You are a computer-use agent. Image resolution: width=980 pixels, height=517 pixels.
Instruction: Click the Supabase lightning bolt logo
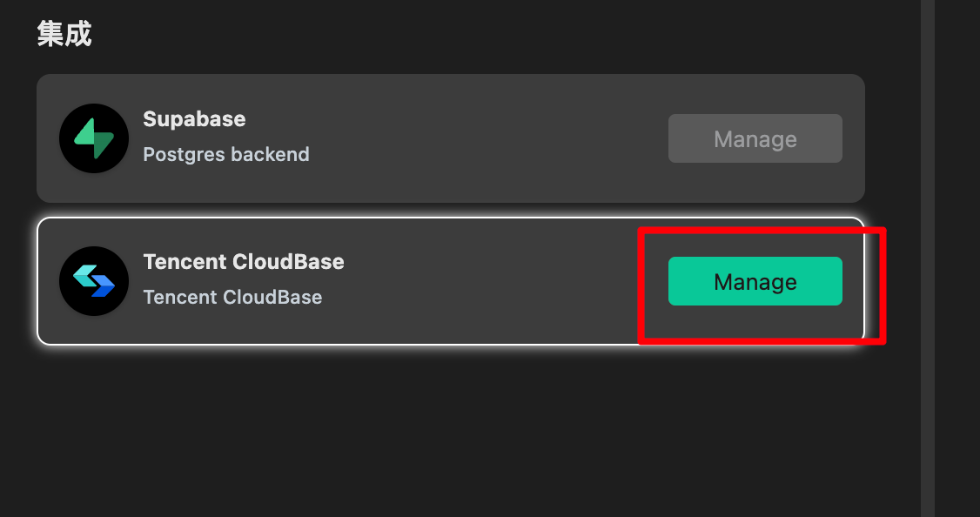[x=94, y=138]
